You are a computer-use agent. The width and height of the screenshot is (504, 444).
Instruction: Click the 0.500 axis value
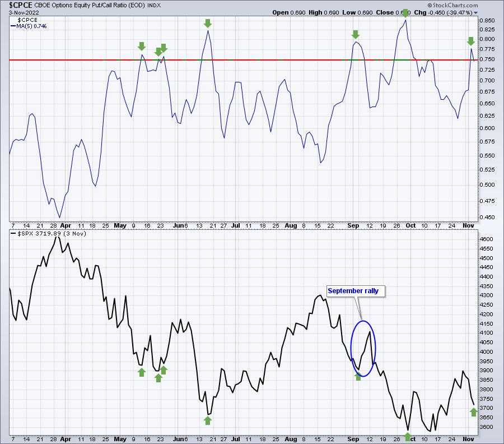tap(487, 184)
